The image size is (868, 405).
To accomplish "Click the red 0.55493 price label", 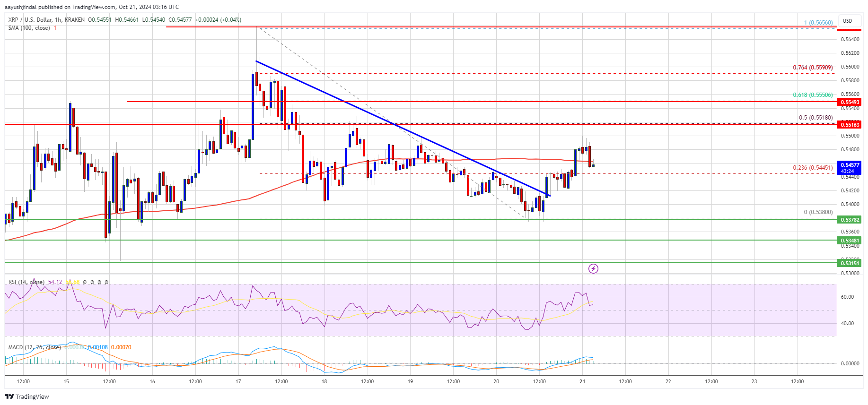I will point(850,102).
